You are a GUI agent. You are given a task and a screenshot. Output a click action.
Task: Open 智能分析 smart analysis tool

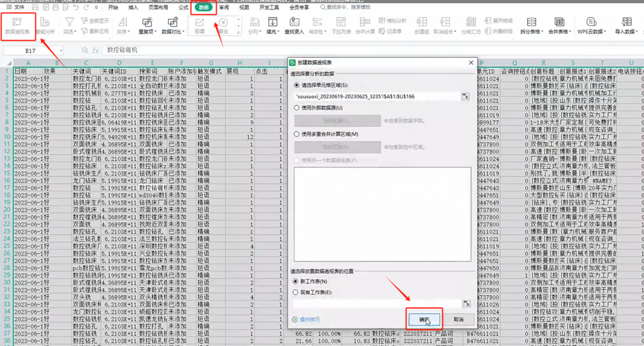click(45, 25)
